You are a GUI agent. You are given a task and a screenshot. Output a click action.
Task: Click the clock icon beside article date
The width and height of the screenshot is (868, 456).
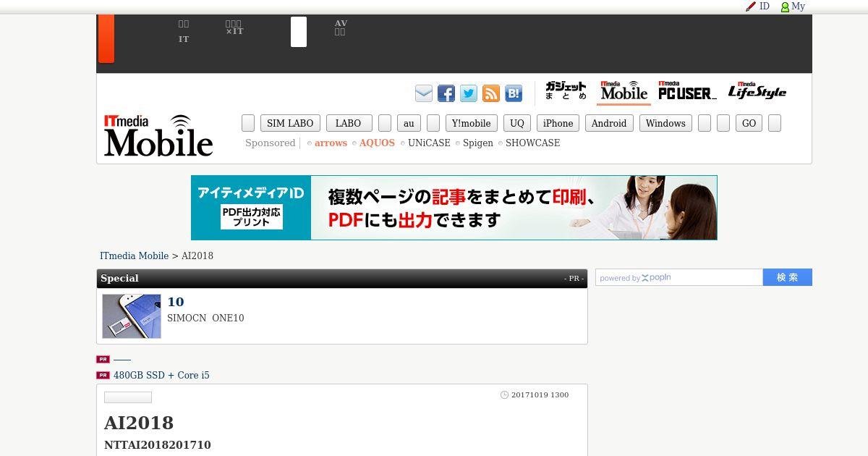pyautogui.click(x=505, y=395)
